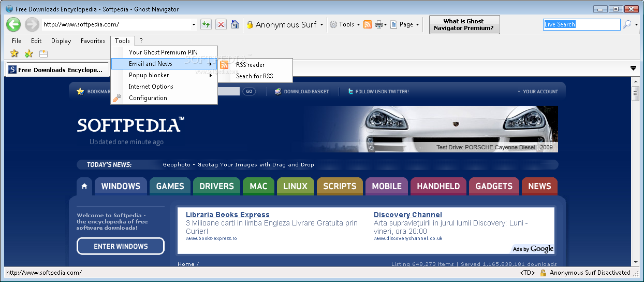Expand the address bar URL dropdown
Viewport: 644px width, 282px height.
click(x=194, y=24)
